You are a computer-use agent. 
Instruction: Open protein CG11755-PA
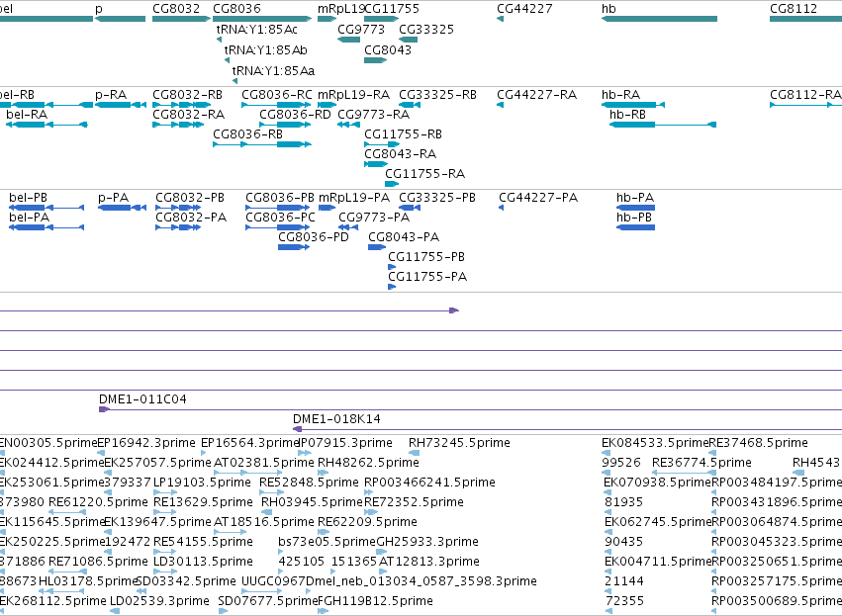tap(392, 287)
